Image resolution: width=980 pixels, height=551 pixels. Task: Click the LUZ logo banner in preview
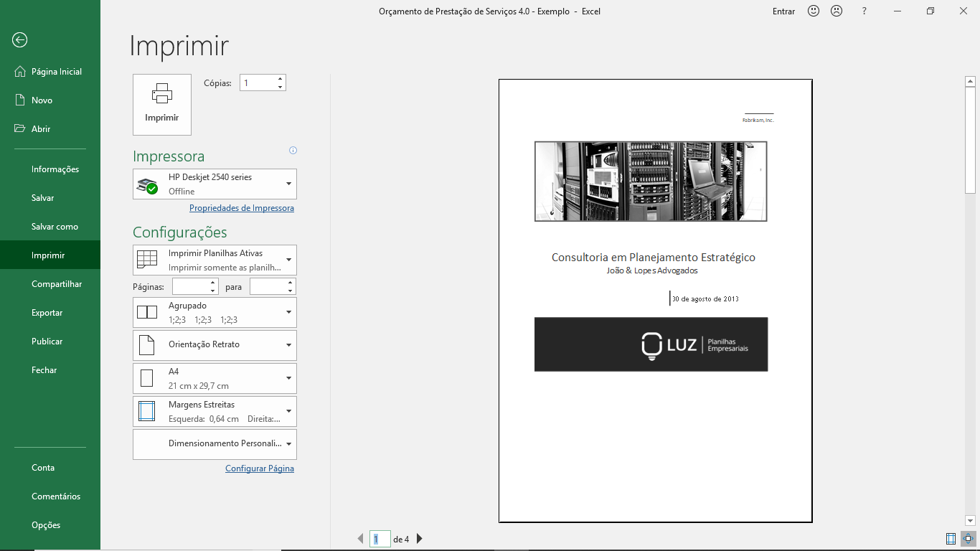651,344
